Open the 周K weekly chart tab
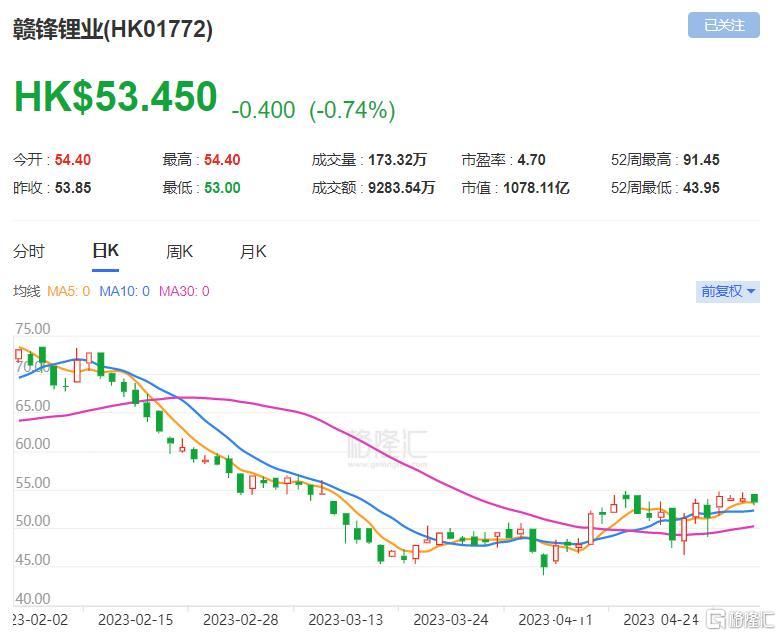The height and width of the screenshot is (636, 781). coord(179,251)
